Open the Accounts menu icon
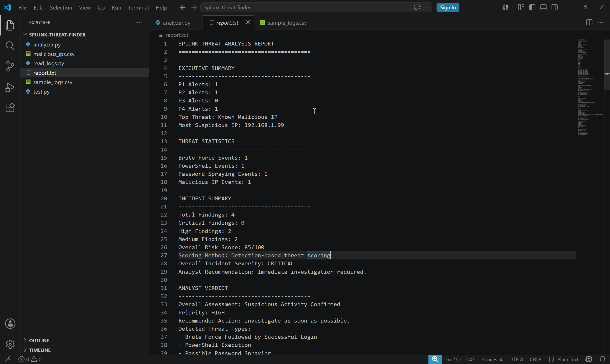The height and width of the screenshot is (364, 610). pos(10,324)
